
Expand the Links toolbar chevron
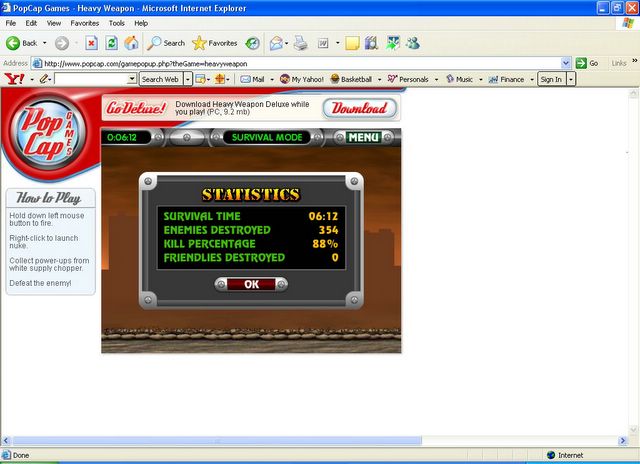(x=635, y=61)
